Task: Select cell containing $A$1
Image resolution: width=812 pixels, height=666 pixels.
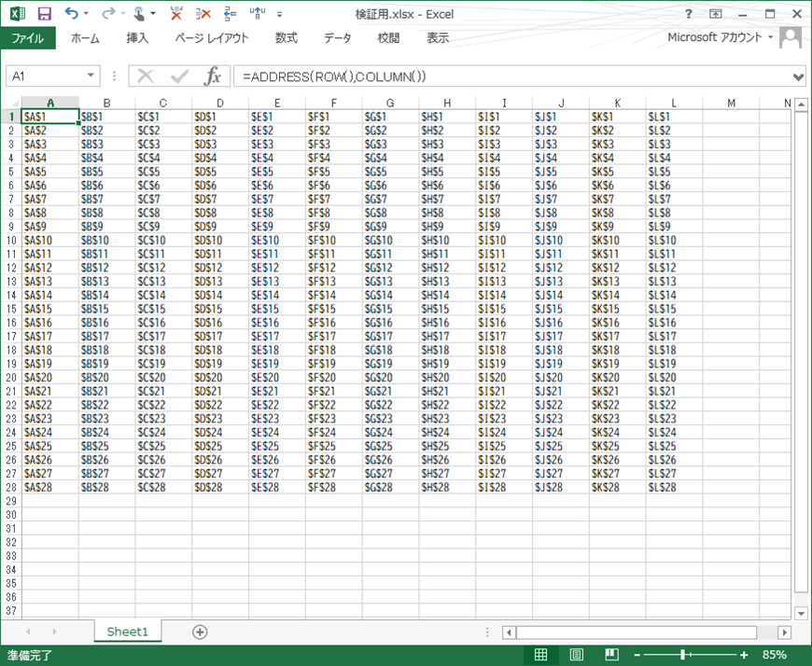Action: pyautogui.click(x=49, y=117)
